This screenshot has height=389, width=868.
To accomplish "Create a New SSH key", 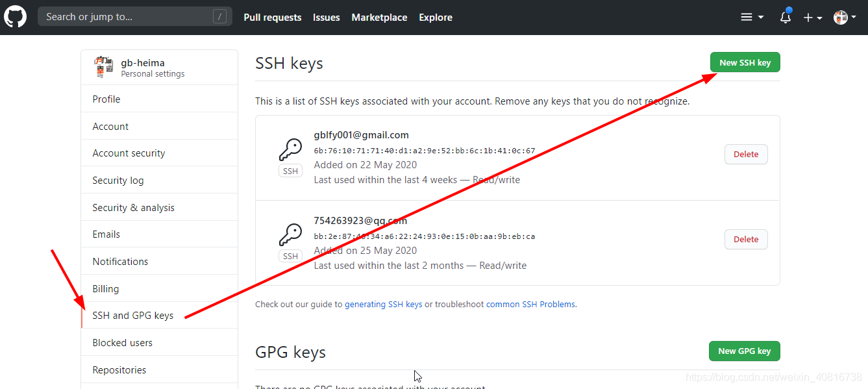I will coord(745,62).
